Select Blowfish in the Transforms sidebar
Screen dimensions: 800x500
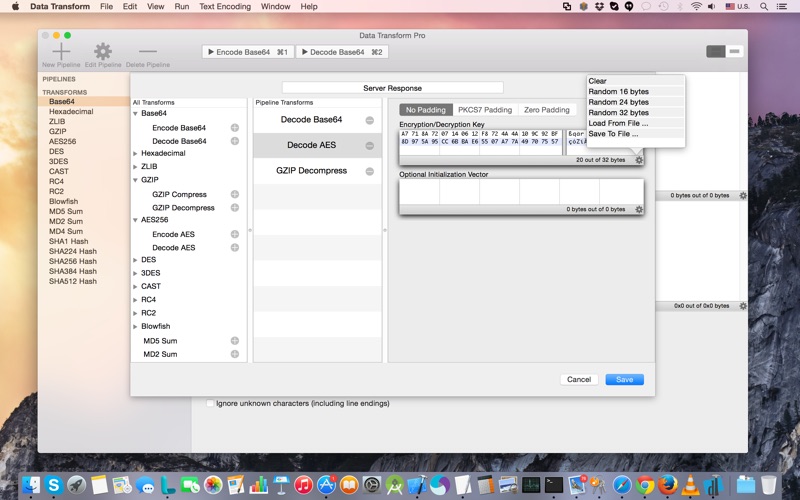63,201
